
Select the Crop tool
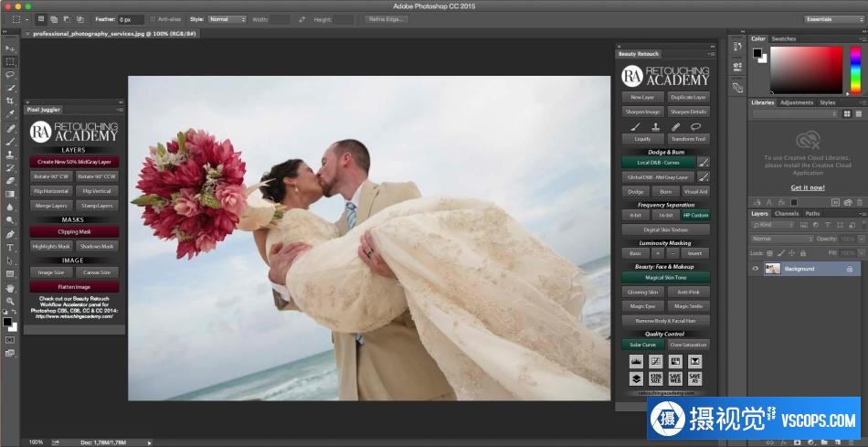click(x=10, y=101)
